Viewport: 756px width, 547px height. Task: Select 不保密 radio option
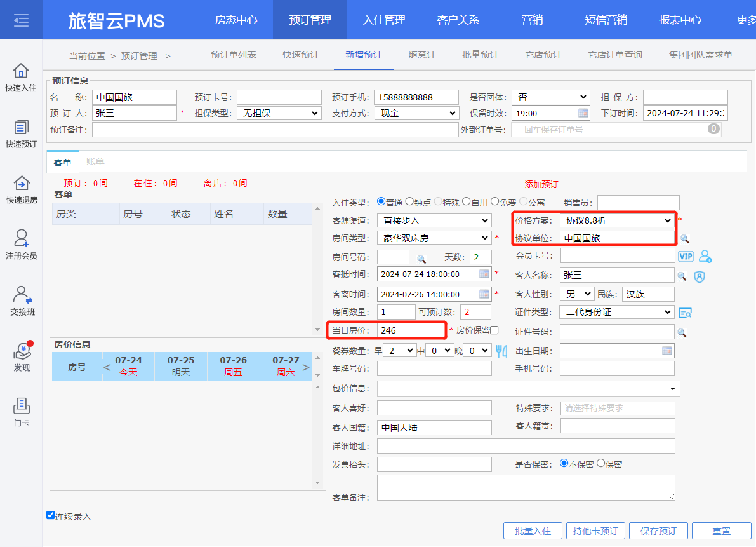(564, 463)
